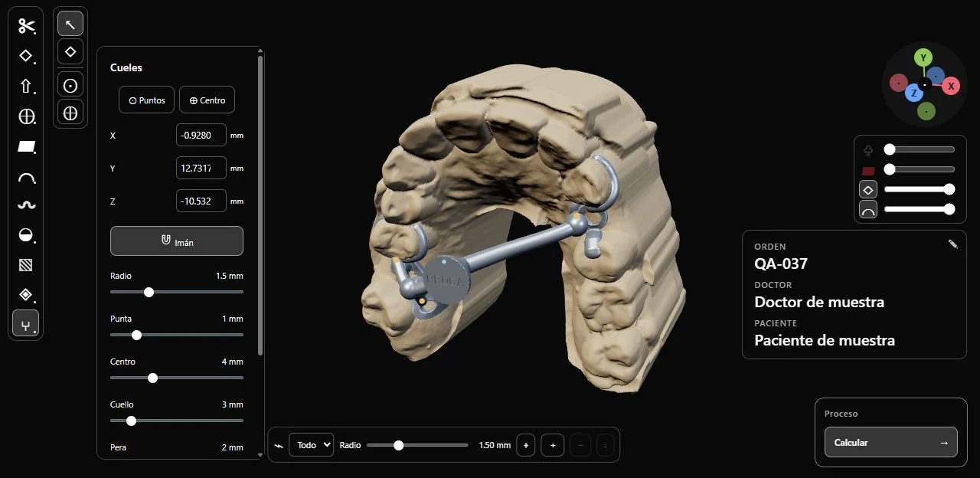Screen dimensions: 980x478
Task: Select the single diamond tool in left toolbar
Action: point(27,56)
